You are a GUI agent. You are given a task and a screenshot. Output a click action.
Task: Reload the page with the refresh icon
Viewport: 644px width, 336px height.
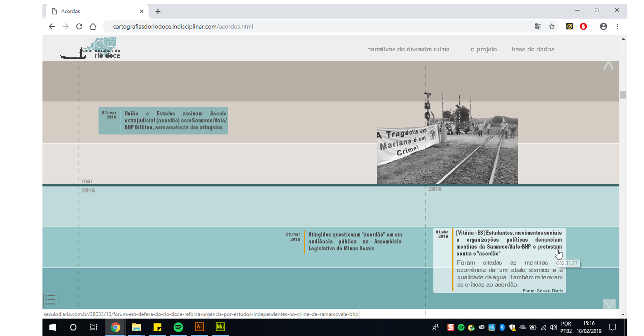pyautogui.click(x=79, y=27)
